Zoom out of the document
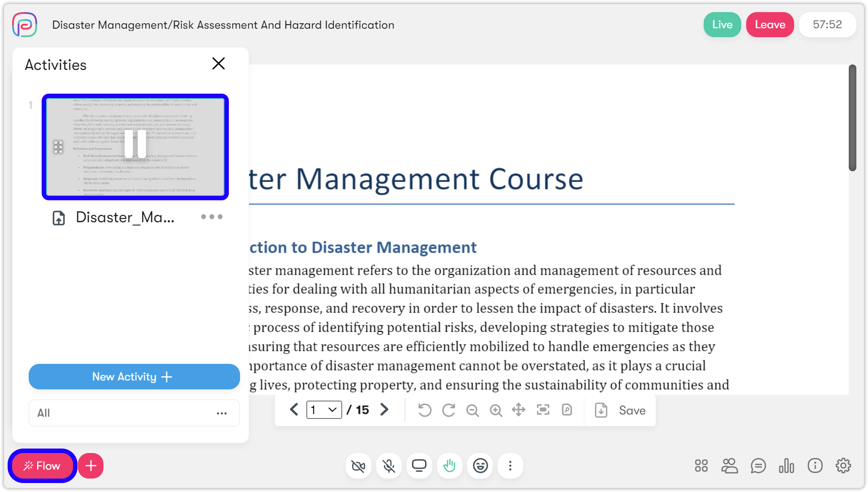868x492 pixels. tap(473, 410)
